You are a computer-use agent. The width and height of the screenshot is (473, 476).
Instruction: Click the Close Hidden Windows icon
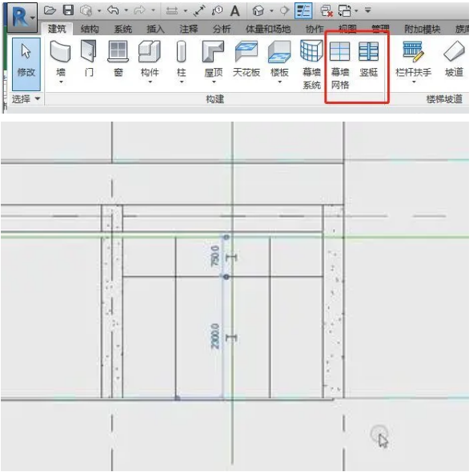pos(327,11)
